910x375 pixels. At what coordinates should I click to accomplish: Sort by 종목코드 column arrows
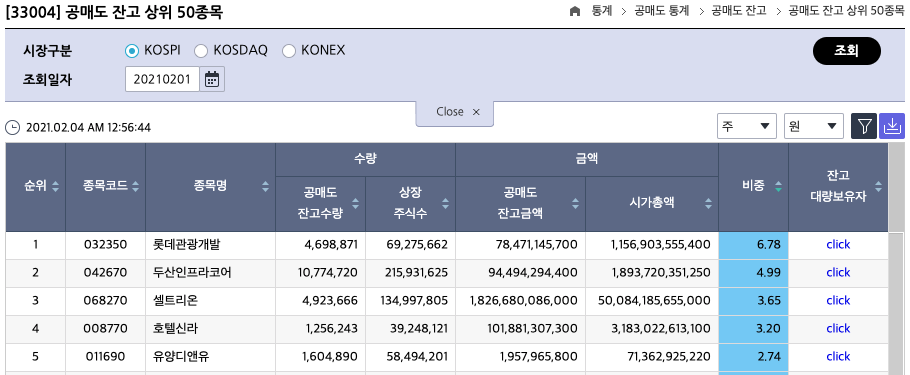tap(135, 186)
